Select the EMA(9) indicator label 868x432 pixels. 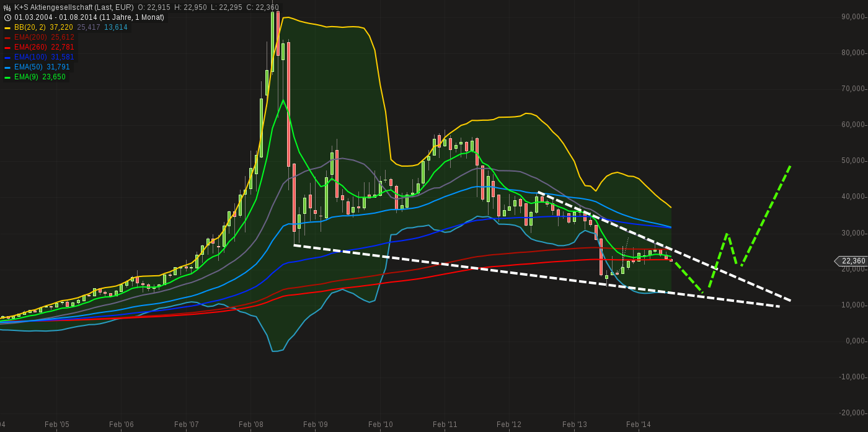26,77
